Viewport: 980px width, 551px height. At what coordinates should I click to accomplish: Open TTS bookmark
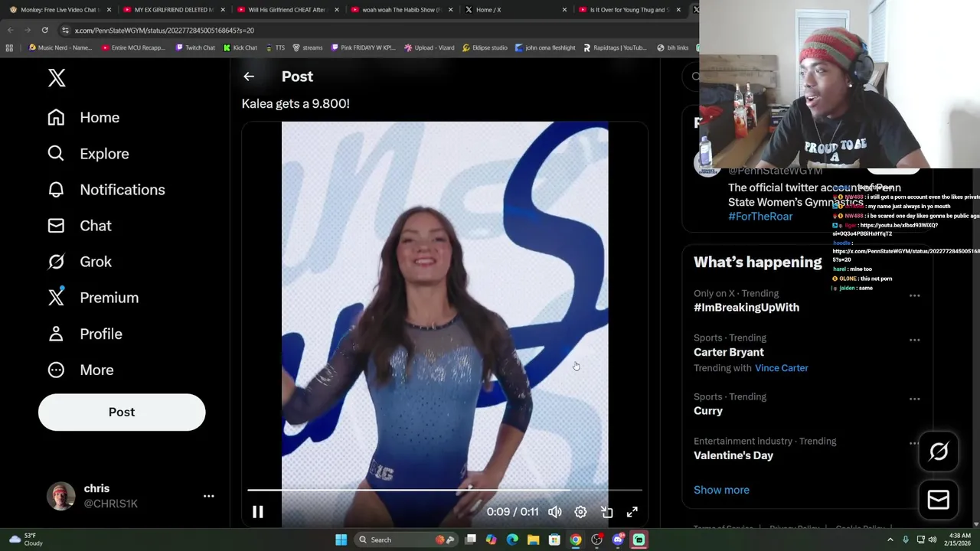275,47
